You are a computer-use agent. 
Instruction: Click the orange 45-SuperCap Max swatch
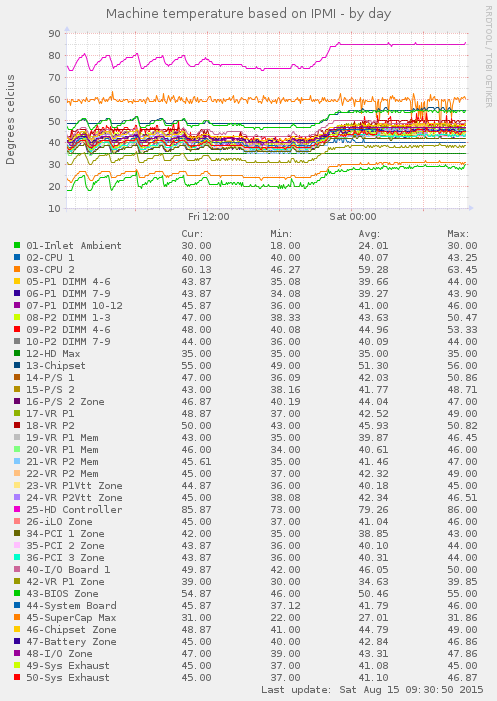[17, 617]
